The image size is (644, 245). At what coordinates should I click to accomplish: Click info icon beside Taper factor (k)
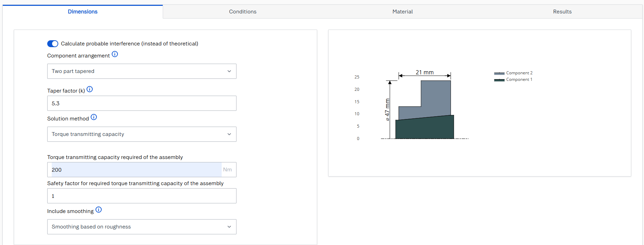[90, 89]
